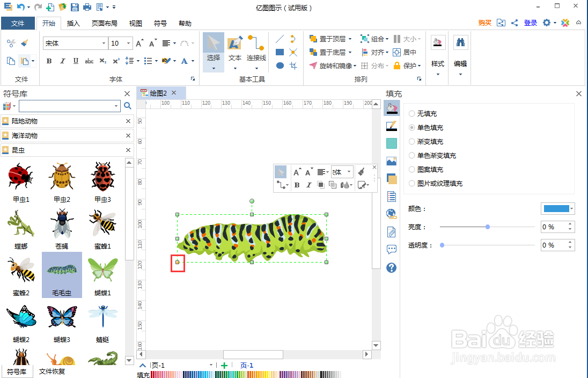This screenshot has width=588, height=378.
Task: Toggle Bold in the font ribbon group
Action: [x=49, y=61]
